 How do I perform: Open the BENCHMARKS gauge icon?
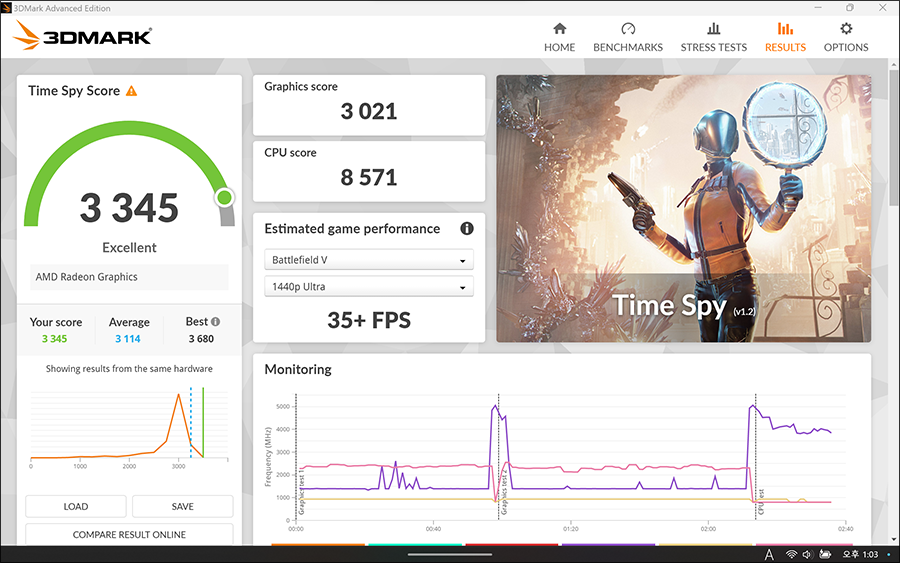pos(628,29)
